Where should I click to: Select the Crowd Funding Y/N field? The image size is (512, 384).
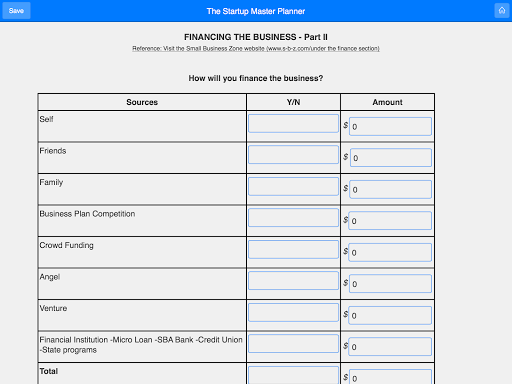click(293, 249)
